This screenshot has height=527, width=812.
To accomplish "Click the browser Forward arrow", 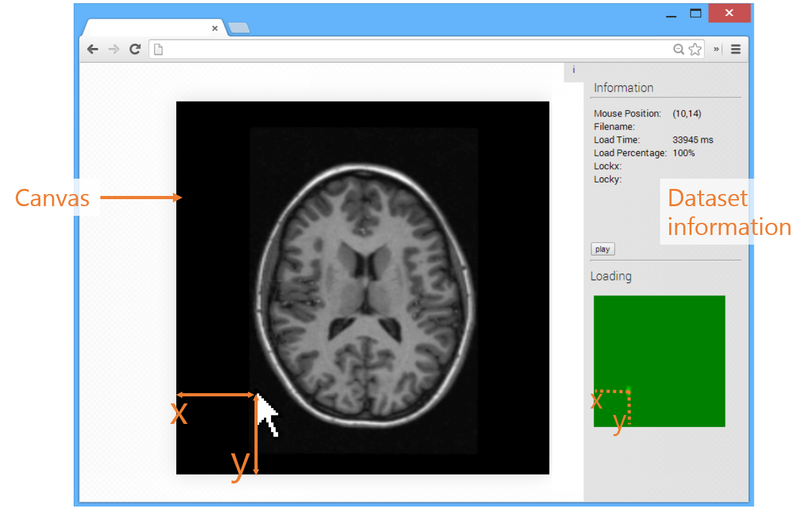I will [x=113, y=49].
